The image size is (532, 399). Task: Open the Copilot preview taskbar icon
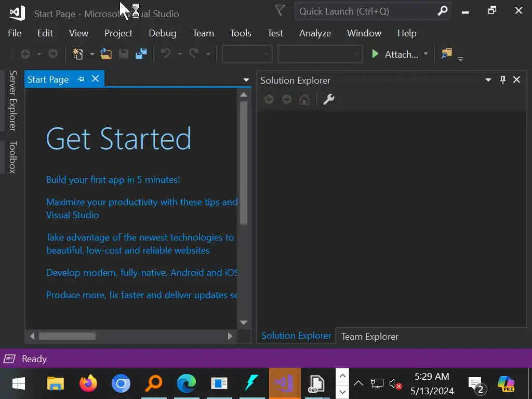click(x=506, y=384)
